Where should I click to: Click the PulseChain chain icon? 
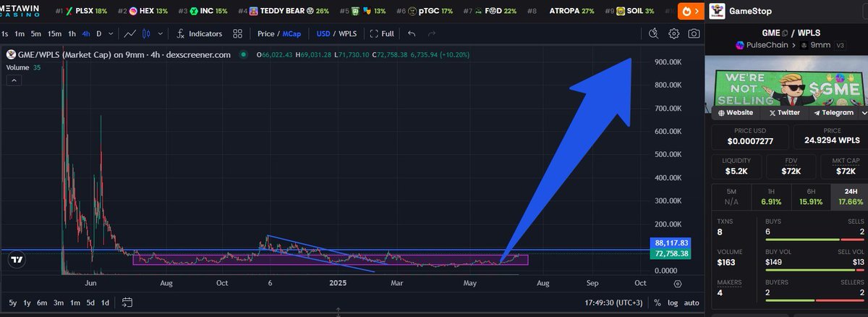click(740, 45)
